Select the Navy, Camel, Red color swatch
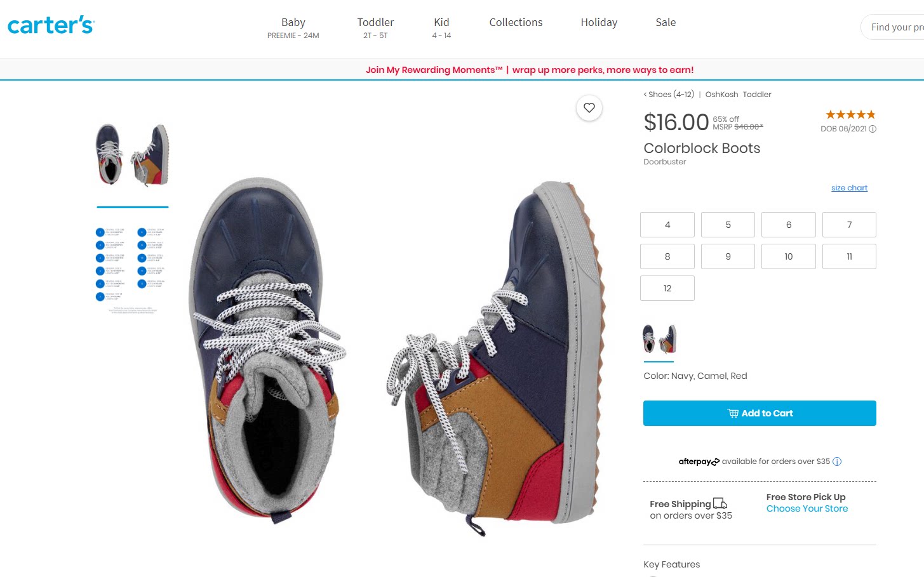The image size is (924, 577). pos(659,339)
